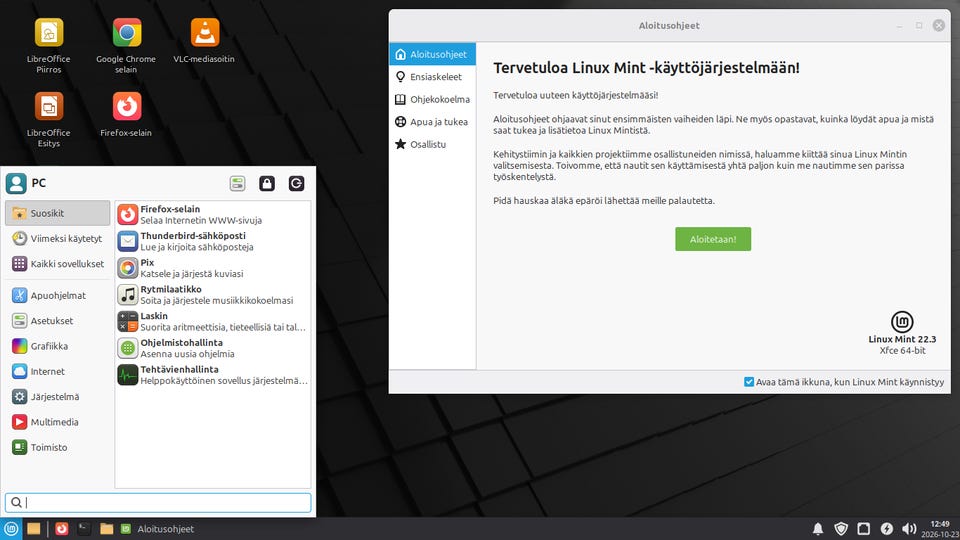
Task: Show Kaikki sovellukset category
Action: [x=58, y=264]
